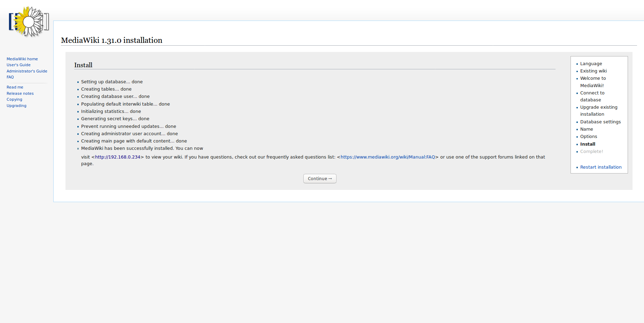Open the Release notes link

coord(20,93)
